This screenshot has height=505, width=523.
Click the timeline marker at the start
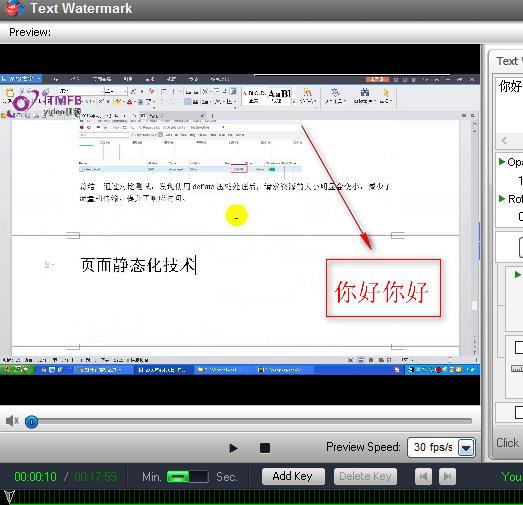(9, 497)
